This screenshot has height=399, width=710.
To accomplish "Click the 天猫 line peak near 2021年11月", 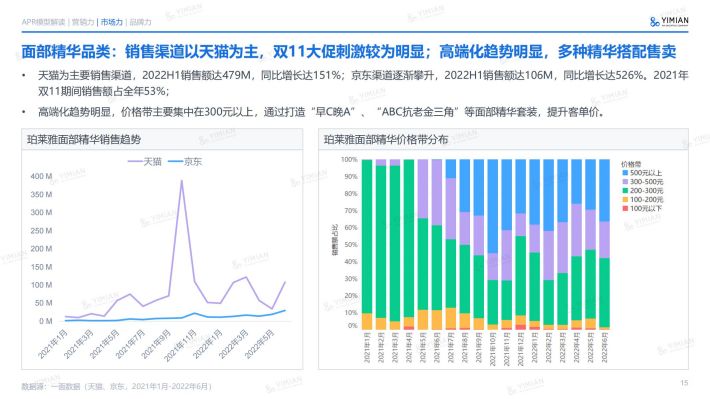I will (182, 181).
